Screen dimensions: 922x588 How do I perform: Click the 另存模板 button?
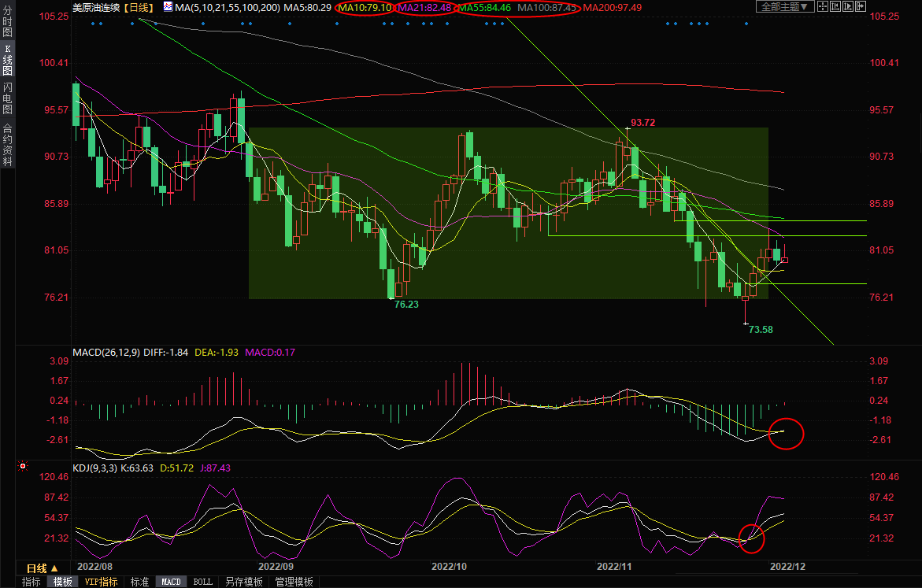(243, 582)
